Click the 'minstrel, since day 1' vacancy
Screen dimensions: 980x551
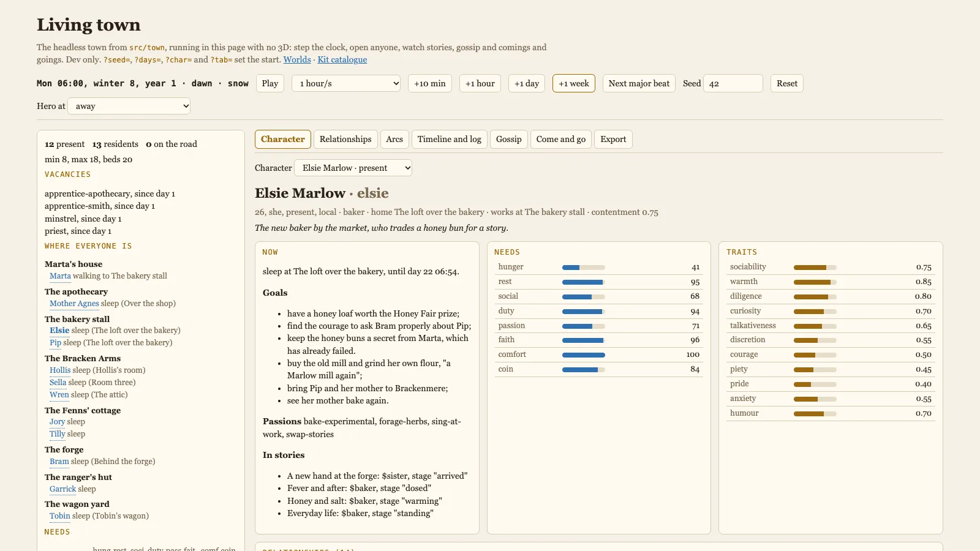83,219
